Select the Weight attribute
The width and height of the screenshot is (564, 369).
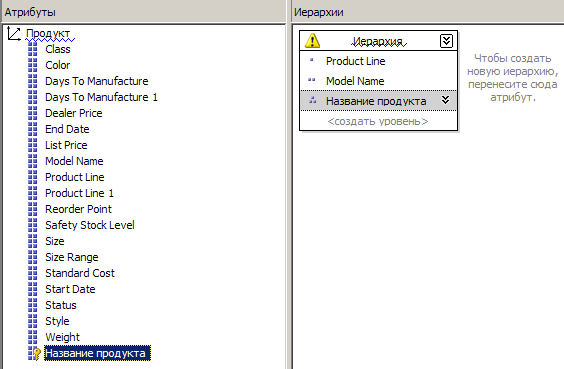[x=62, y=337]
